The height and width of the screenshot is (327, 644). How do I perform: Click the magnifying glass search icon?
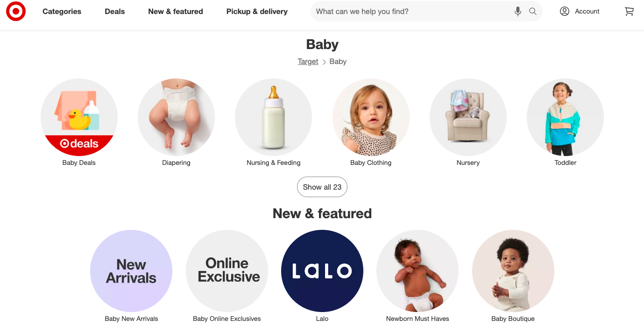click(x=532, y=11)
